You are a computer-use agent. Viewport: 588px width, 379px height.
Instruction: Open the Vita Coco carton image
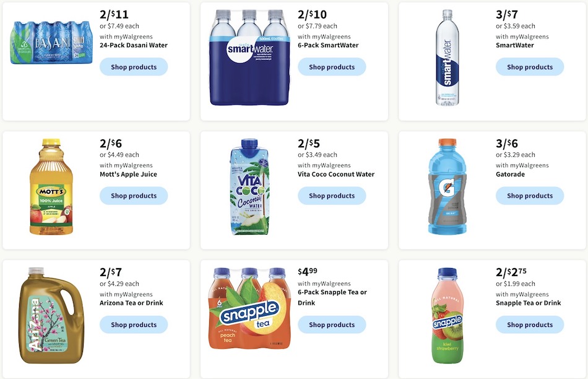[249, 186]
